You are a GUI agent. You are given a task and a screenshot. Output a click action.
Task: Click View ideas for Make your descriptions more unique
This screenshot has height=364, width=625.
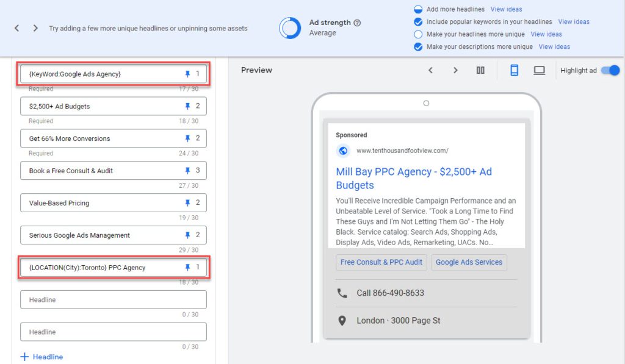pos(554,46)
